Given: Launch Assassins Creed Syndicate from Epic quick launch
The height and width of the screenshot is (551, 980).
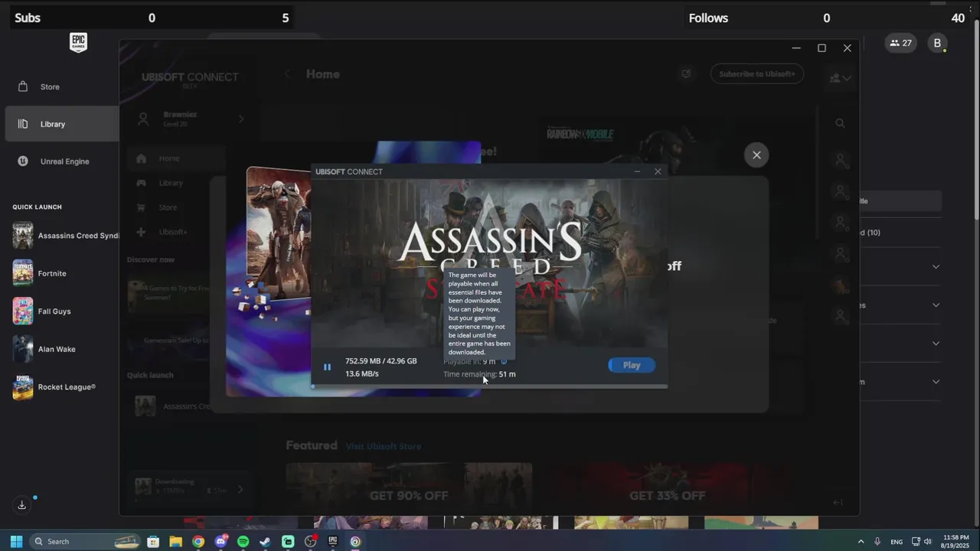Looking at the screenshot, I should pos(66,236).
